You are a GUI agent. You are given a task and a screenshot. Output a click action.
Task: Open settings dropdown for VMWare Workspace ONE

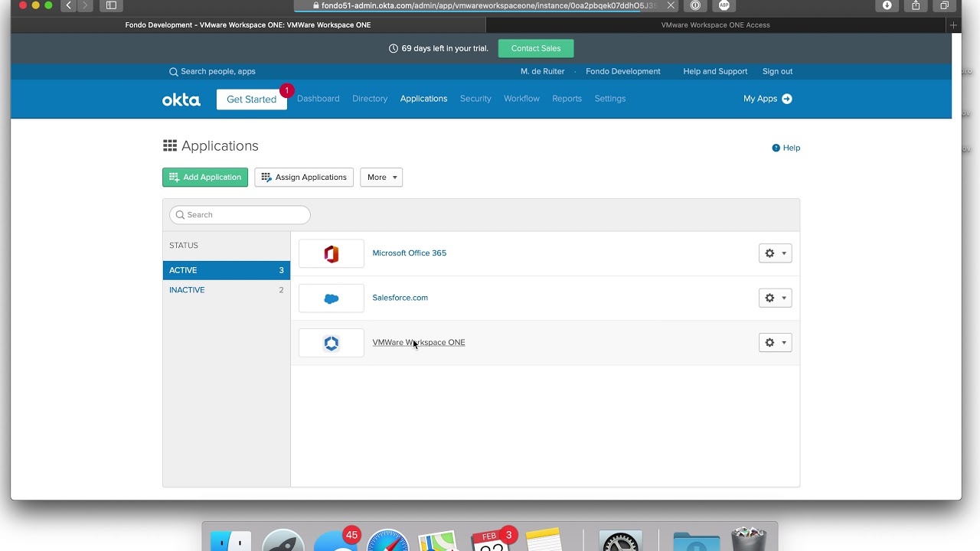pos(775,343)
